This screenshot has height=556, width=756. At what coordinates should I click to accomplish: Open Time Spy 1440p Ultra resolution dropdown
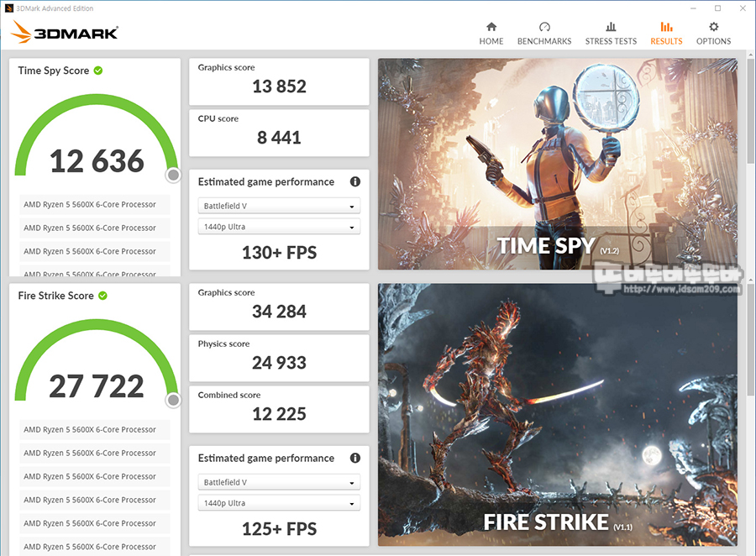pos(279,227)
